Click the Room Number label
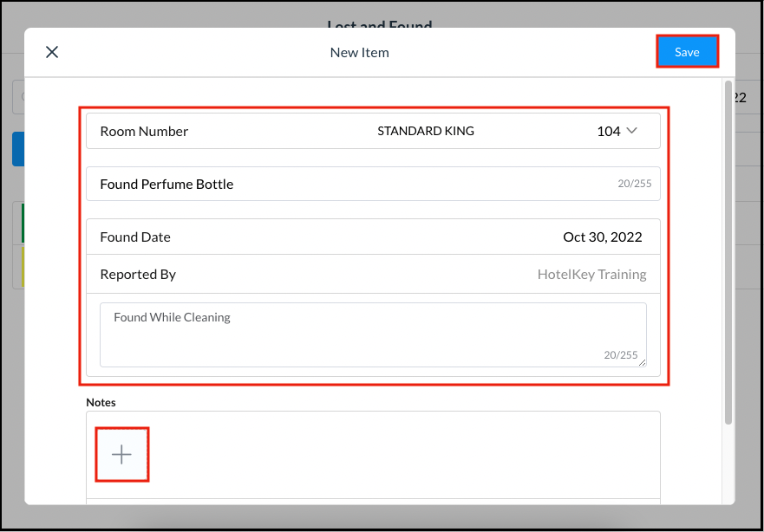The image size is (764, 532). (x=144, y=132)
